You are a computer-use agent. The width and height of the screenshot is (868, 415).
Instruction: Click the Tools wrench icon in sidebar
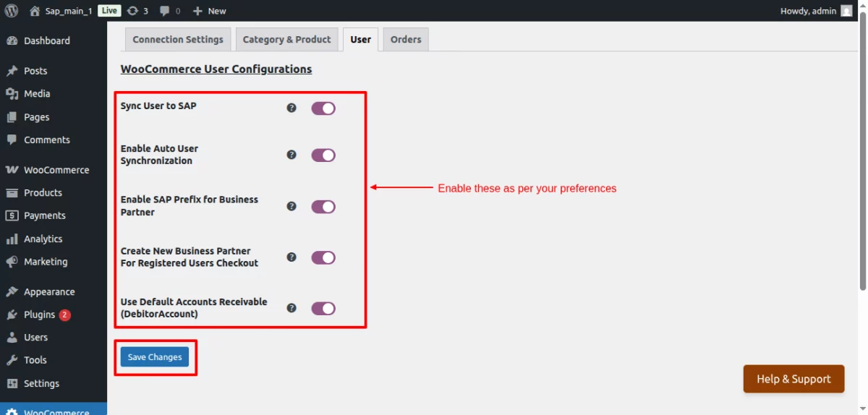(x=12, y=360)
